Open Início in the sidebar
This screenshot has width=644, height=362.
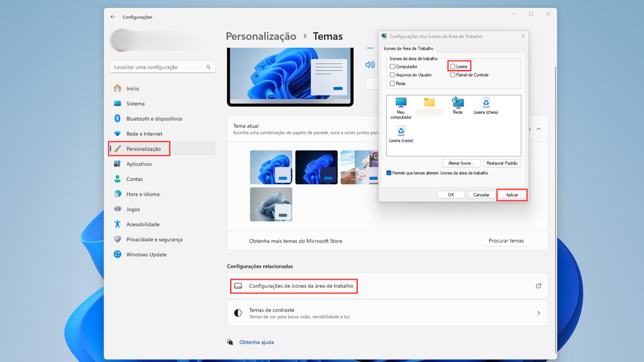163,88
